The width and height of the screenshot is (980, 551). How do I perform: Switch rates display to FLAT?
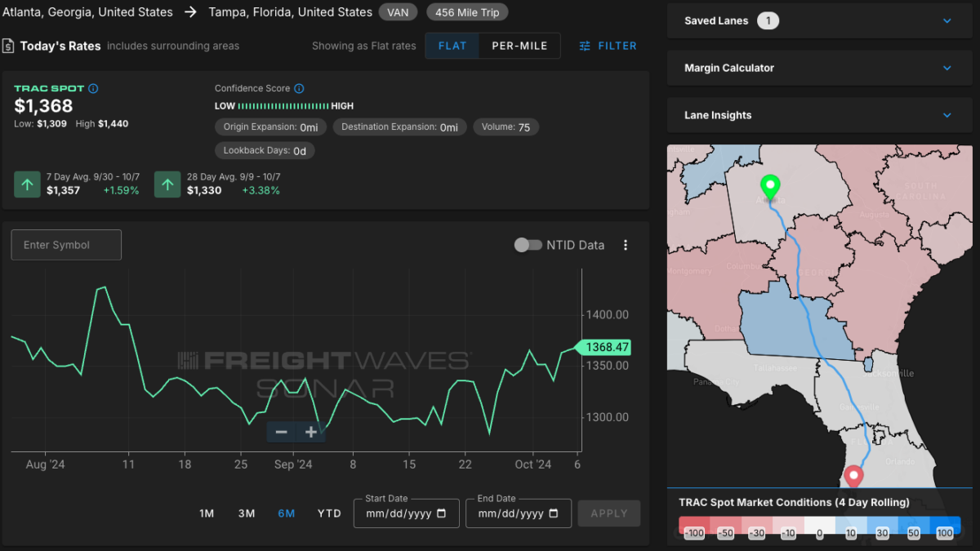(452, 46)
